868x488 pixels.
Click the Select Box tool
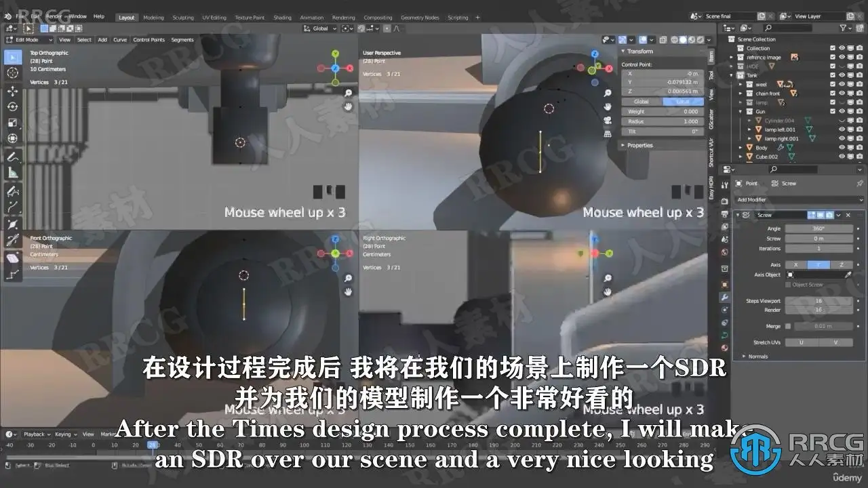pyautogui.click(x=12, y=57)
